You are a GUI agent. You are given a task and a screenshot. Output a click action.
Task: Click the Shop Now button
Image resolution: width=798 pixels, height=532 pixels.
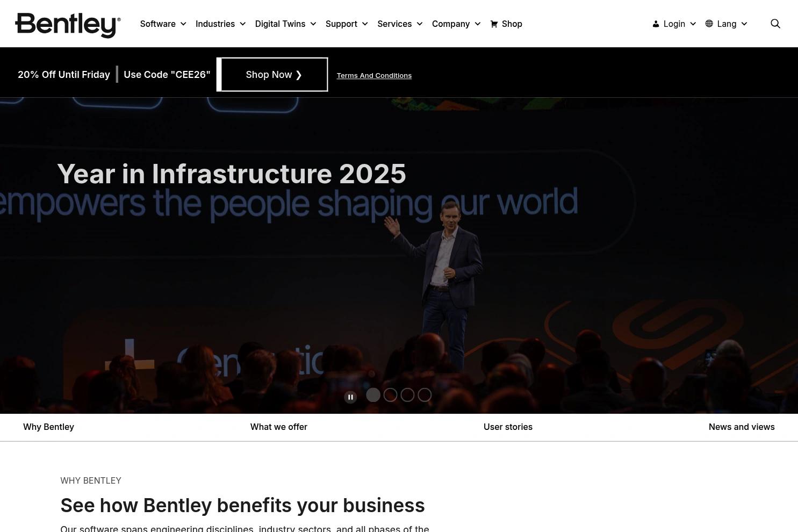coord(272,75)
